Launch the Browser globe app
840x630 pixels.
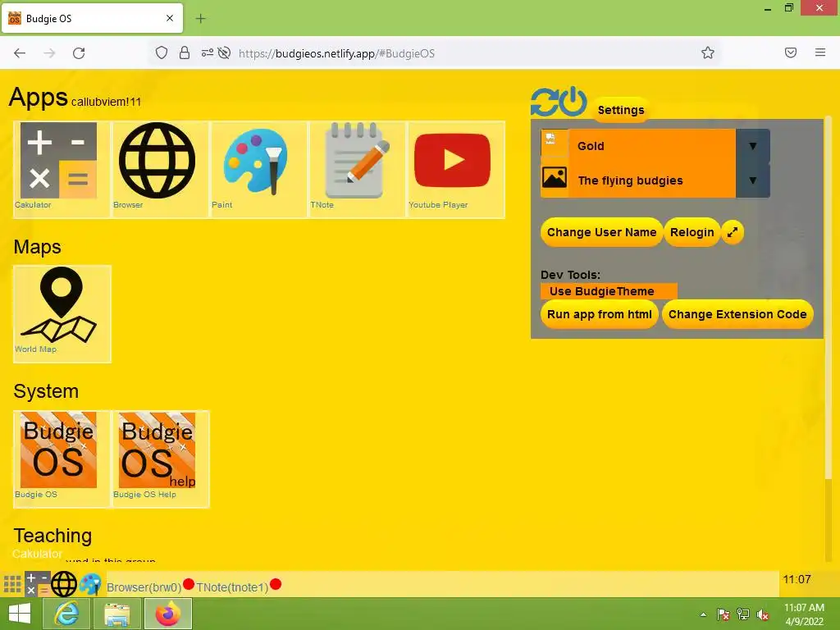point(160,169)
